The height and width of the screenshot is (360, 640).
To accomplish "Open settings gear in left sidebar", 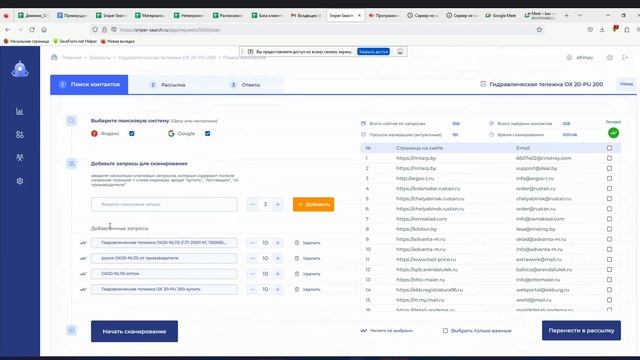I will 20,181.
